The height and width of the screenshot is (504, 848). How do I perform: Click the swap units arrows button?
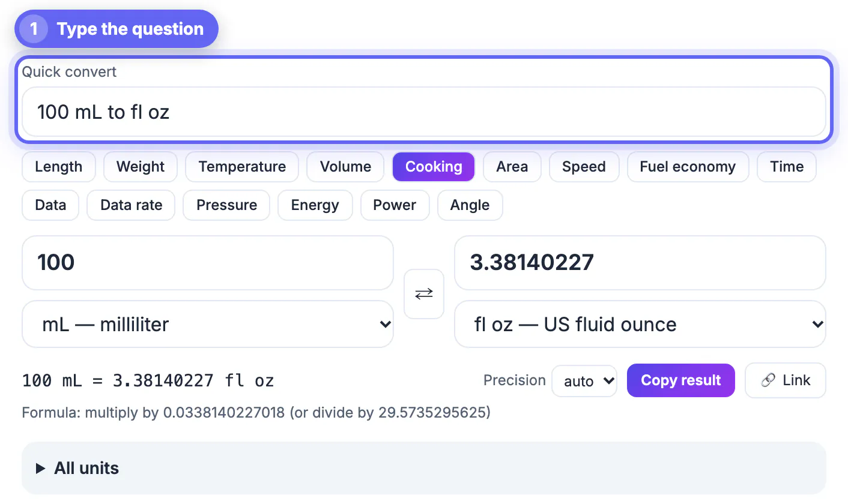click(x=424, y=294)
